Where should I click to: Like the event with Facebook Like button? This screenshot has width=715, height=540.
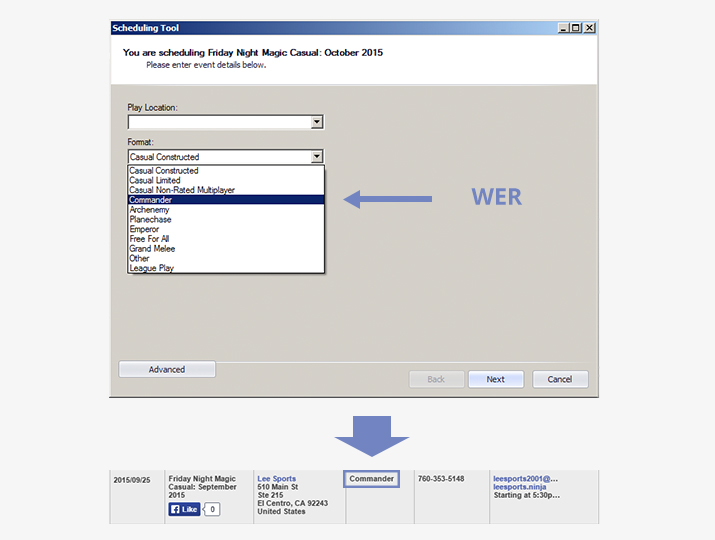(x=184, y=509)
